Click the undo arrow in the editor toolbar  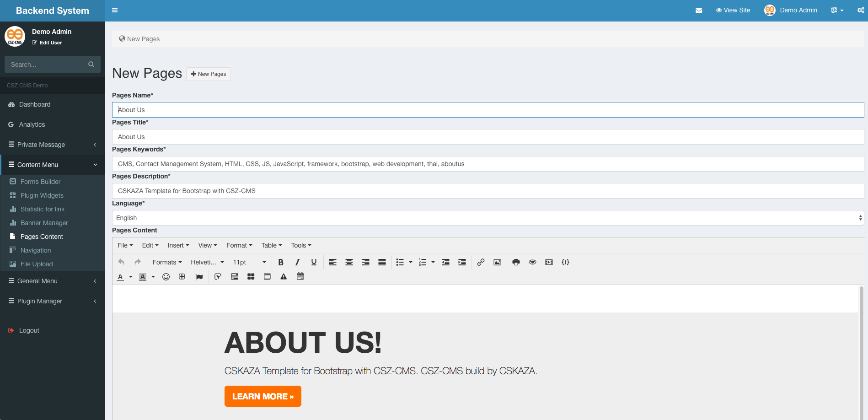point(121,262)
